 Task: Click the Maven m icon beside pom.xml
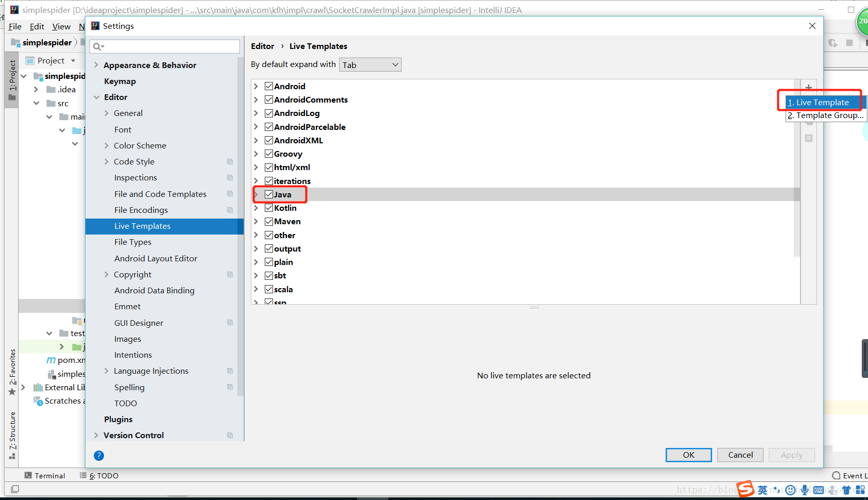click(51, 360)
